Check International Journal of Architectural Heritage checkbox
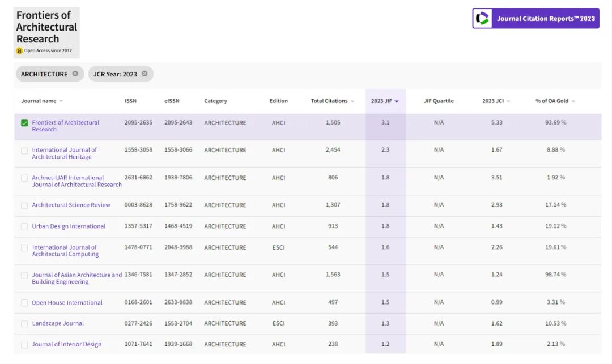 24,151
